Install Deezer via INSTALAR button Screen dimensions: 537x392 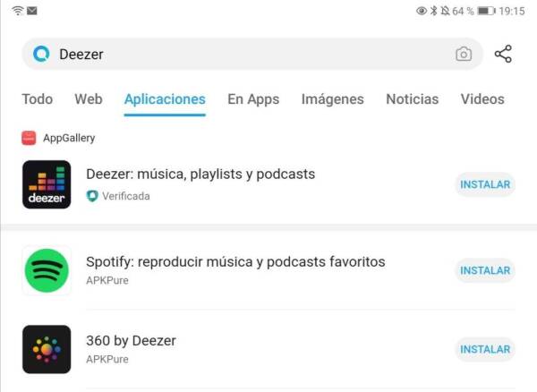[x=485, y=184]
